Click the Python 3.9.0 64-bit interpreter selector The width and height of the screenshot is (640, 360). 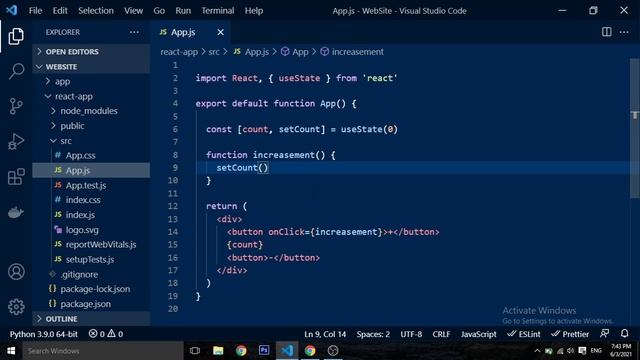44,334
